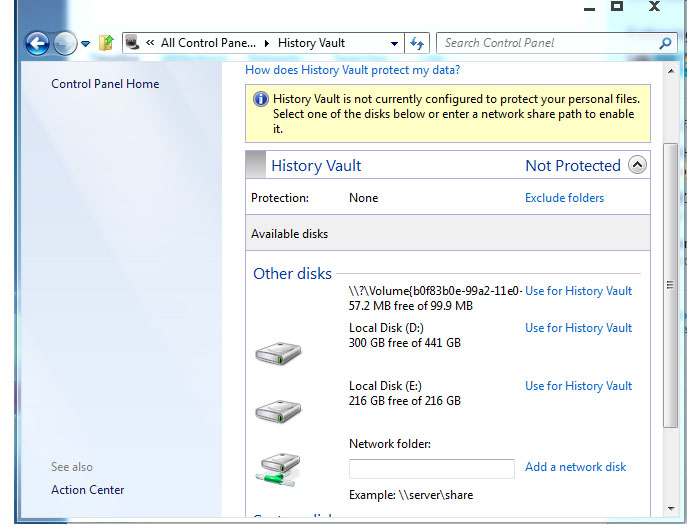This screenshot has width=698, height=532.
Task: Collapse the History Vault section chevron
Action: pos(637,165)
